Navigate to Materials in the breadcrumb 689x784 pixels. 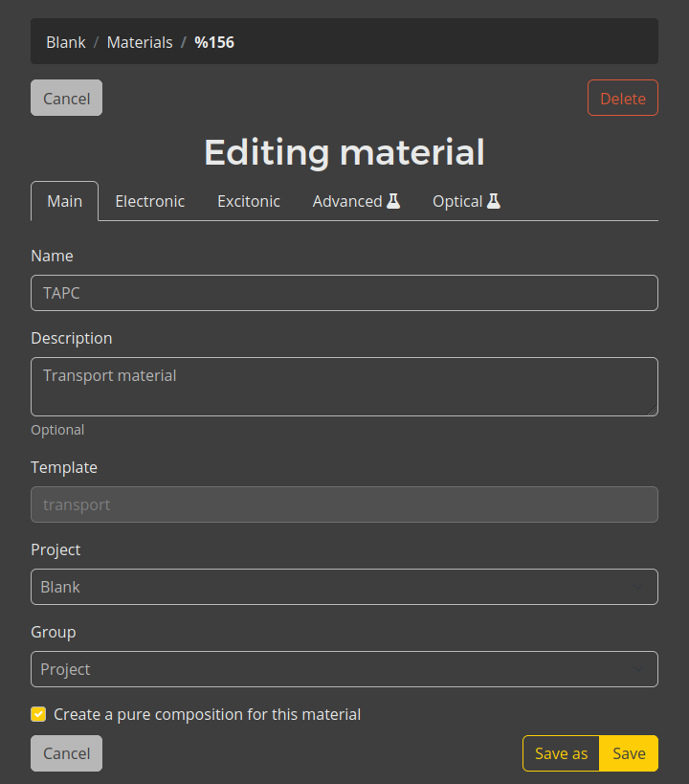pos(140,42)
